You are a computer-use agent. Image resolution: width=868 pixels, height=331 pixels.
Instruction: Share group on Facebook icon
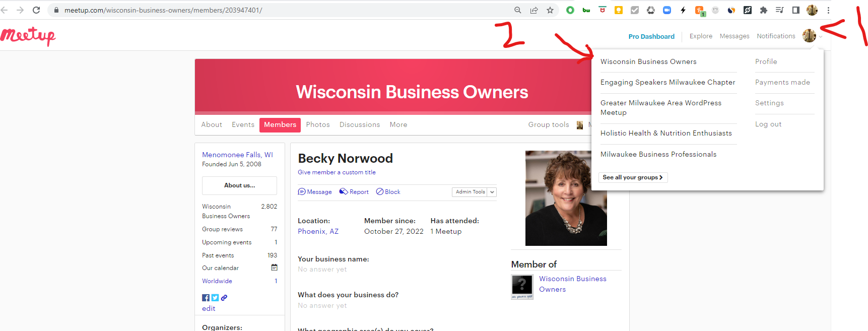point(206,298)
